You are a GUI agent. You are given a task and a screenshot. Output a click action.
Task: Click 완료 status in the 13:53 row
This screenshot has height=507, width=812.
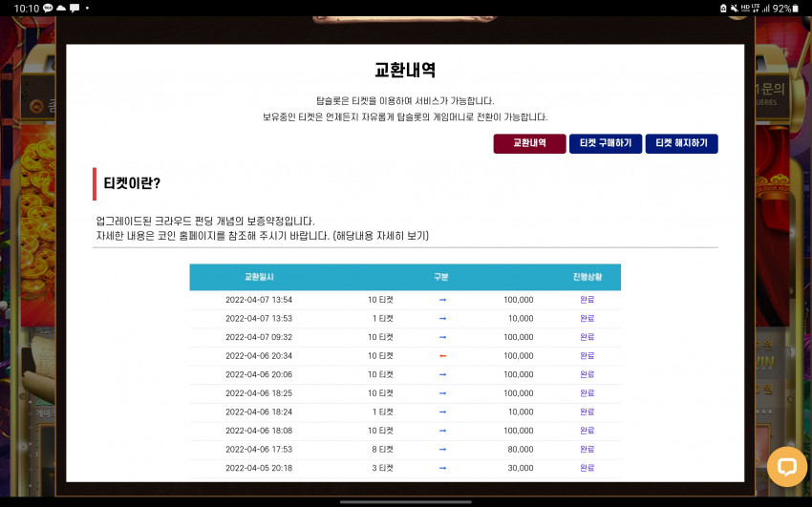pos(588,318)
